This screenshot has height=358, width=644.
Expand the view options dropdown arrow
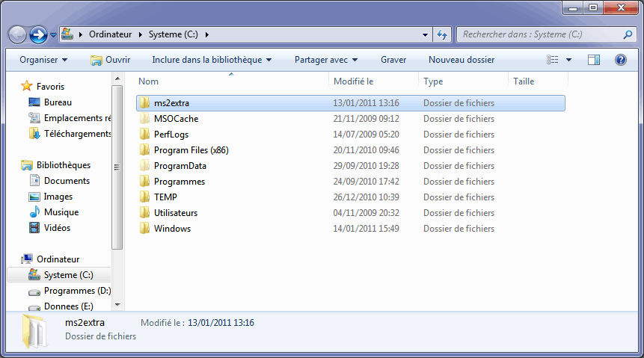[x=568, y=60]
